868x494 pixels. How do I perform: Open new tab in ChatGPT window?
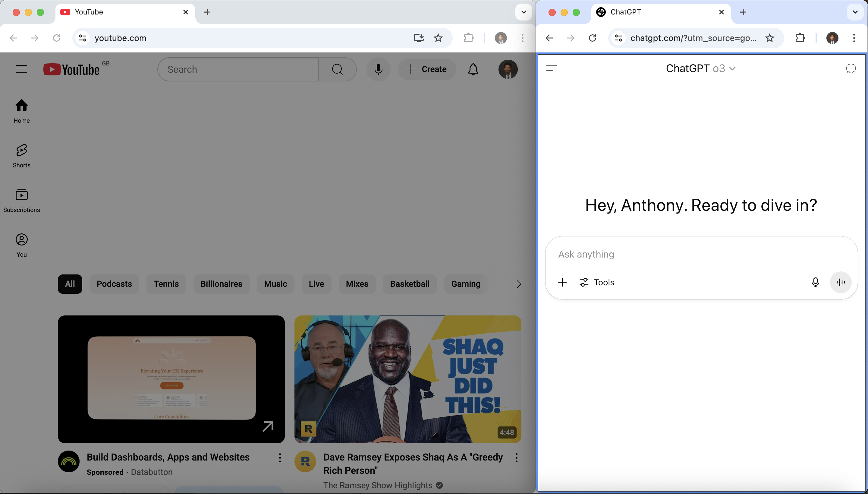(743, 12)
